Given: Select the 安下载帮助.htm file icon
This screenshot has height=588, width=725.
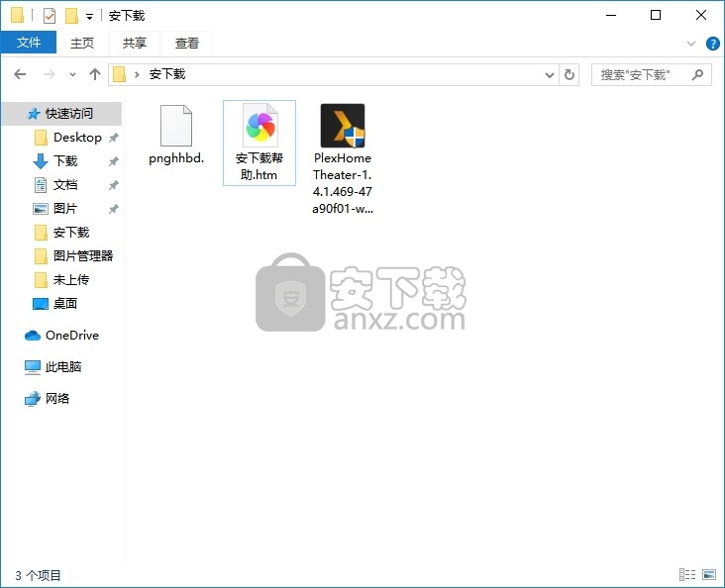Looking at the screenshot, I should [259, 126].
